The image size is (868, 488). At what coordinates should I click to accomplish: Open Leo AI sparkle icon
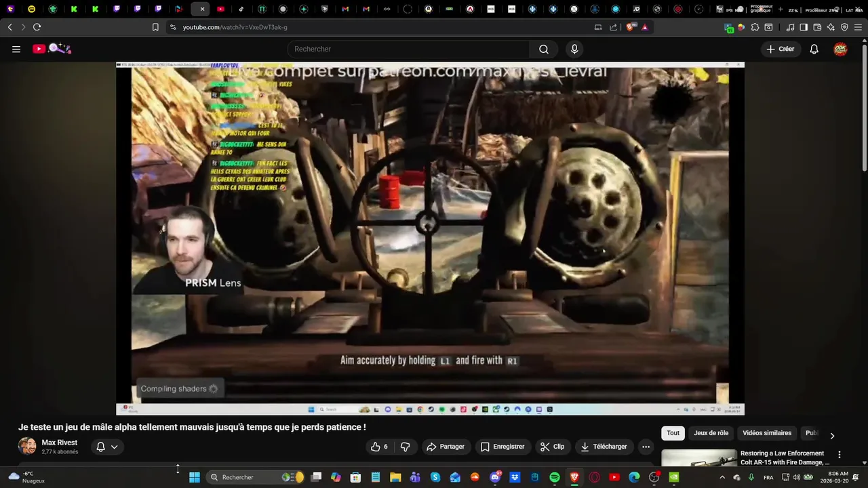click(x=831, y=27)
